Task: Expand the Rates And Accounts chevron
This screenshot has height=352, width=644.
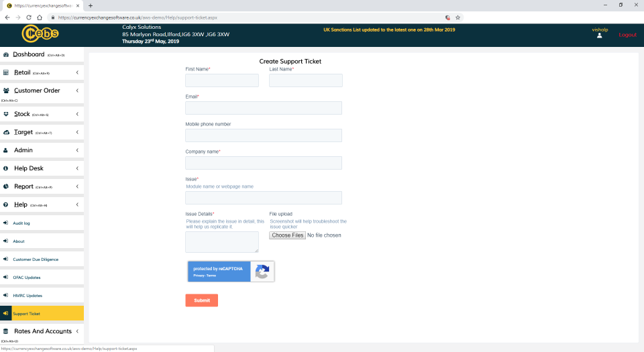Action: tap(77, 331)
